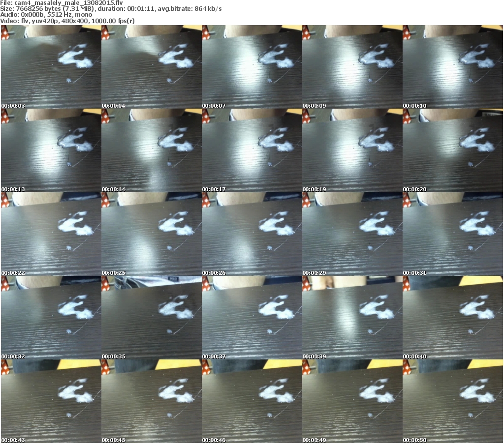Choose the frame stamped 00:00:37
The image size is (504, 443).
click(x=252, y=318)
